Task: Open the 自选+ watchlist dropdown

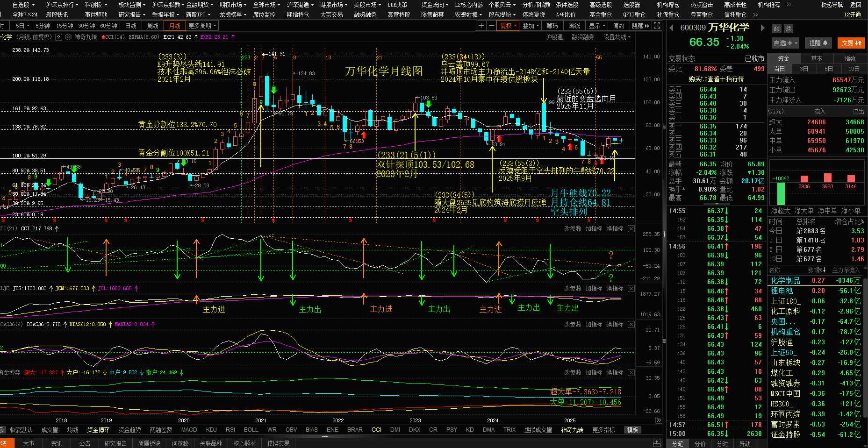Action: 785,43
